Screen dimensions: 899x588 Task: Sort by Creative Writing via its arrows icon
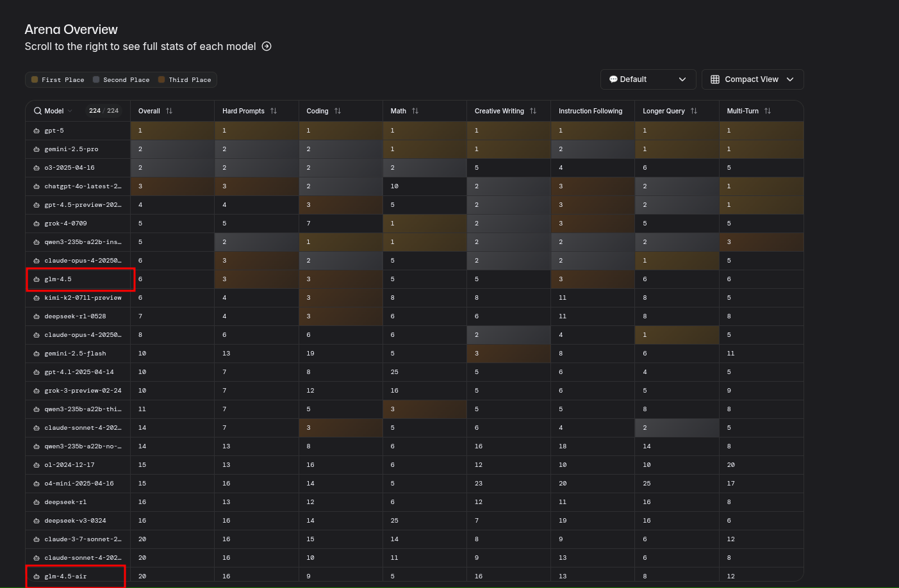pyautogui.click(x=533, y=111)
